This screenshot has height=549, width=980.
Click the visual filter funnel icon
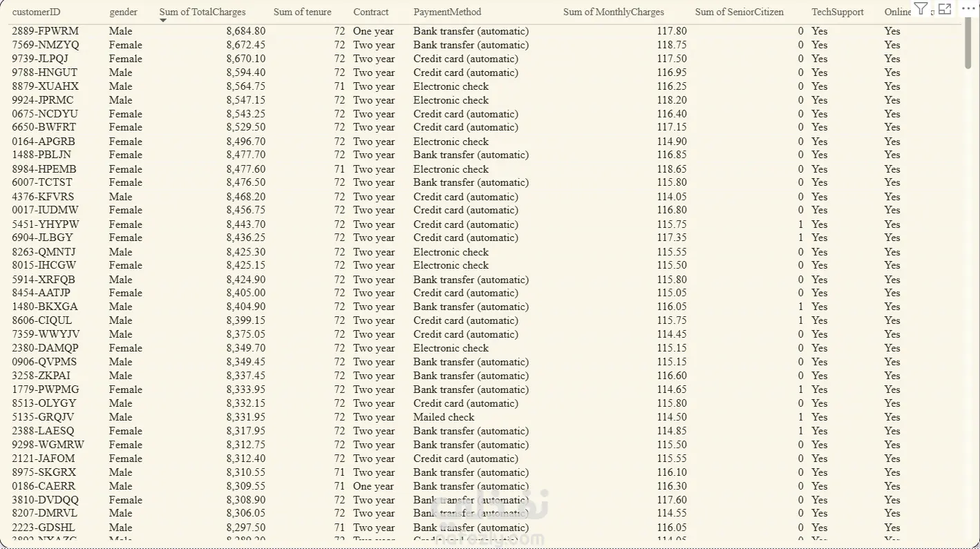click(x=920, y=9)
